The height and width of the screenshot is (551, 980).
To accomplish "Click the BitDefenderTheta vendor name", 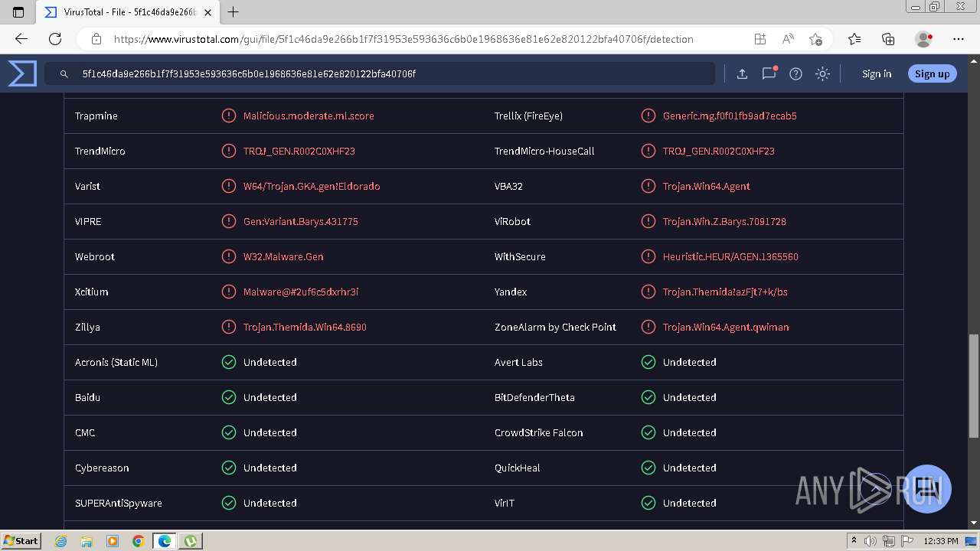I will point(534,397).
